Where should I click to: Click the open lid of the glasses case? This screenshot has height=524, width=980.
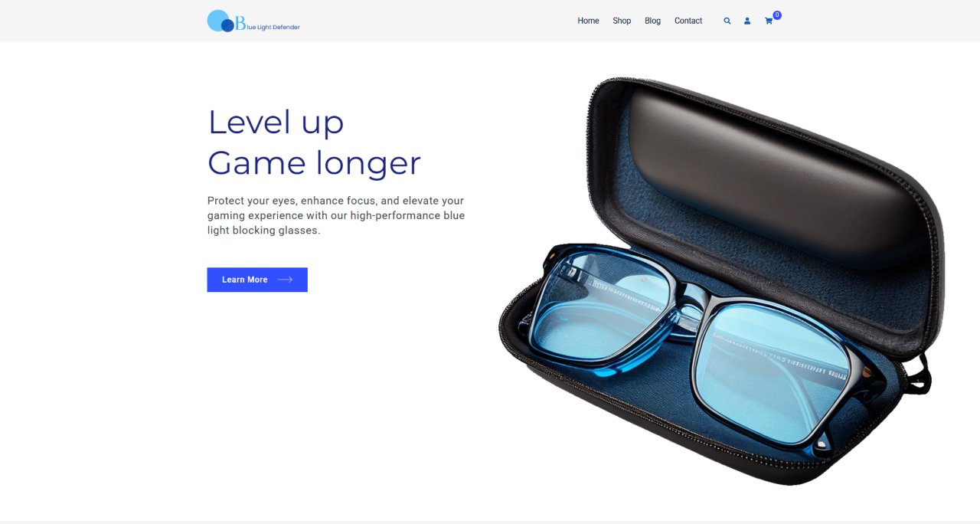(x=773, y=176)
